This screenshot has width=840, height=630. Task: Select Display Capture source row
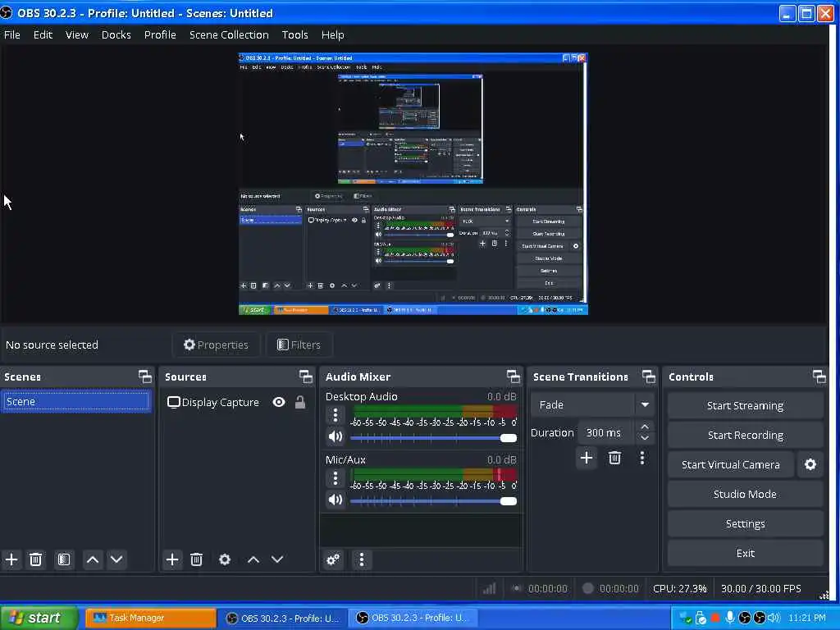tap(237, 402)
